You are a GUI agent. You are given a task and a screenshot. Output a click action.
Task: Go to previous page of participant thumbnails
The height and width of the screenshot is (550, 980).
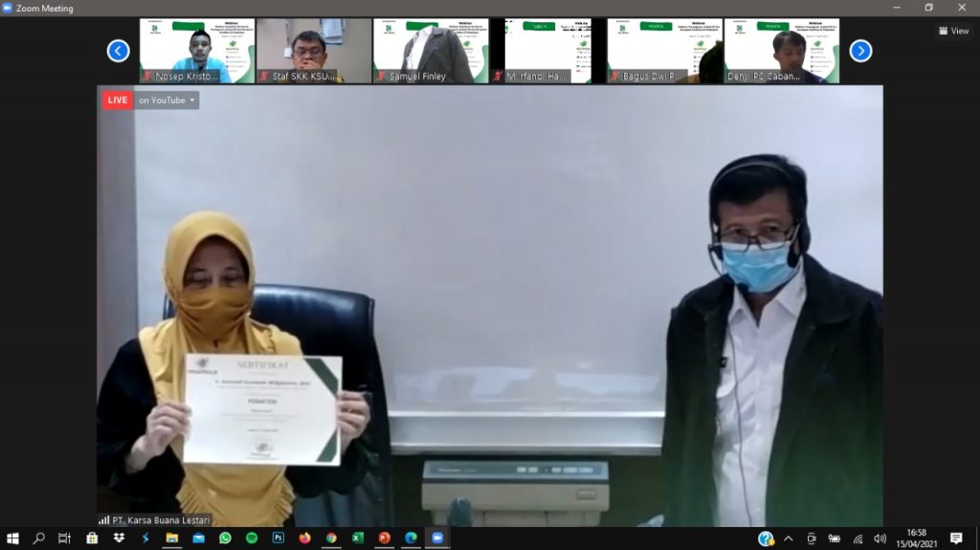118,51
